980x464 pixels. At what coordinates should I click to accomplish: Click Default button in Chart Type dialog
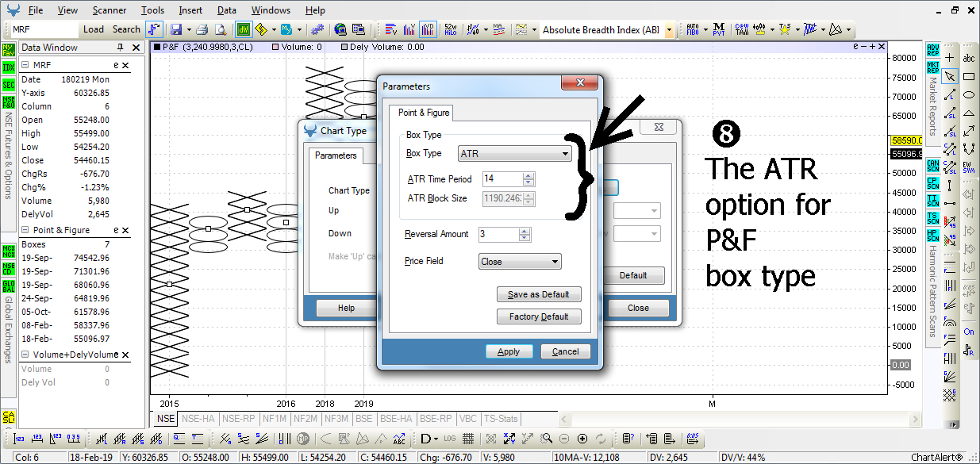tap(633, 275)
